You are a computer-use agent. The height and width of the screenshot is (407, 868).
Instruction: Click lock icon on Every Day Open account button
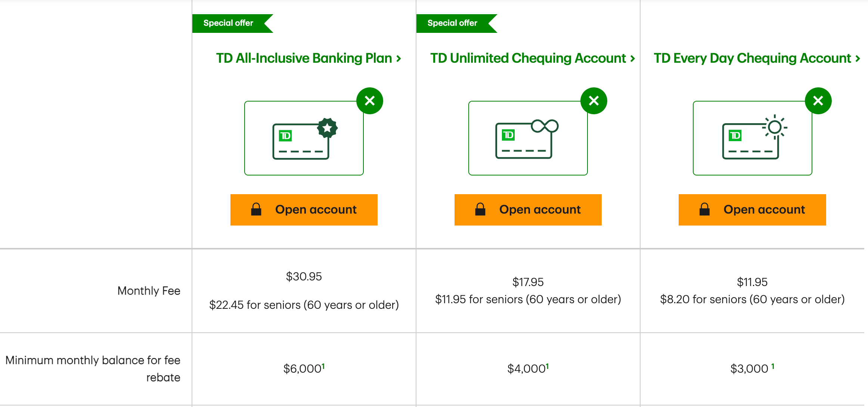pyautogui.click(x=704, y=209)
